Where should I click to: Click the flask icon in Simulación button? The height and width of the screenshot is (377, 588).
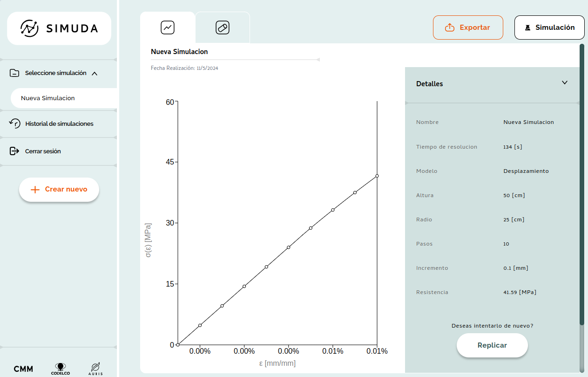[527, 27]
